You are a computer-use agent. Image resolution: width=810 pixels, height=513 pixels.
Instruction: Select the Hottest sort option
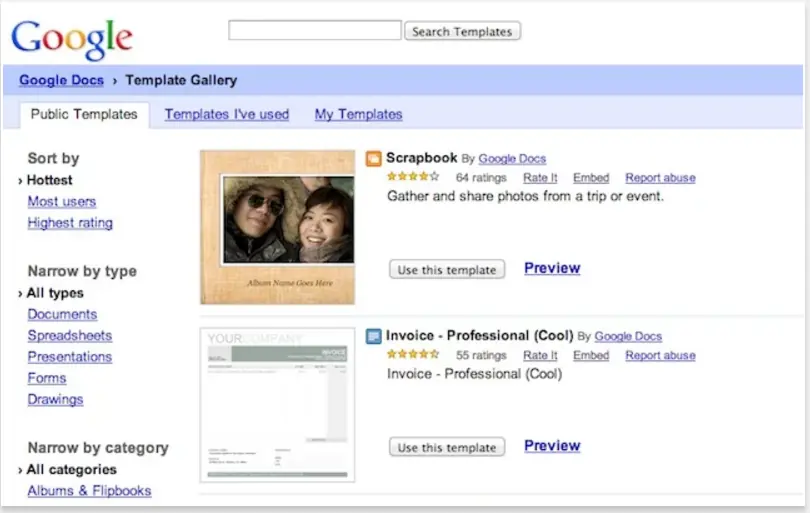pyautogui.click(x=49, y=180)
